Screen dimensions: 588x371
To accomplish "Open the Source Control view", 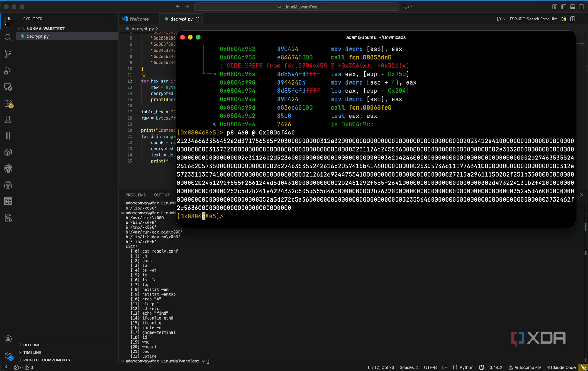I will point(8,54).
